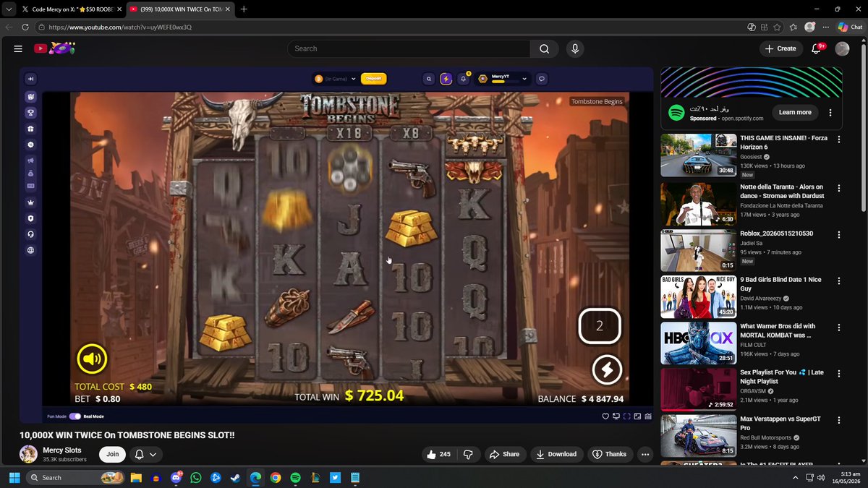Click the favorite heart icon in game bar

click(x=605, y=416)
